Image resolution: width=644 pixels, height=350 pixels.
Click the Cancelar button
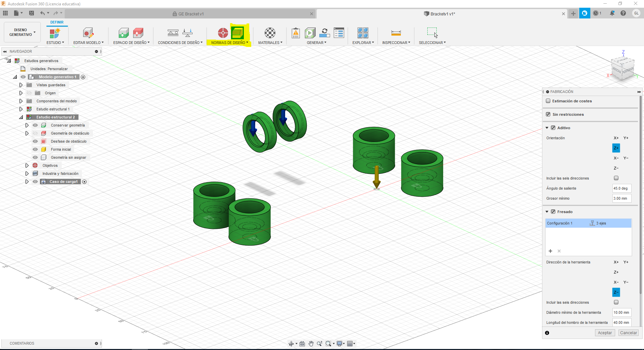coord(628,333)
